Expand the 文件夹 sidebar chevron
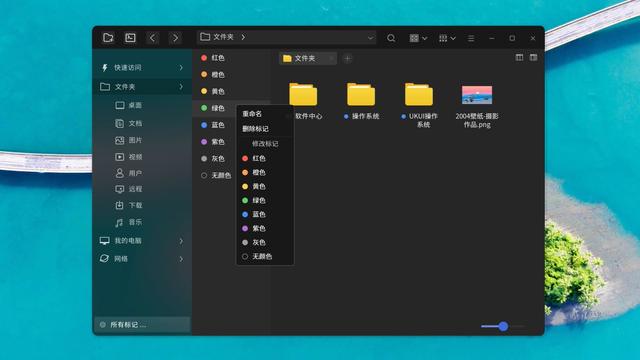 181,87
